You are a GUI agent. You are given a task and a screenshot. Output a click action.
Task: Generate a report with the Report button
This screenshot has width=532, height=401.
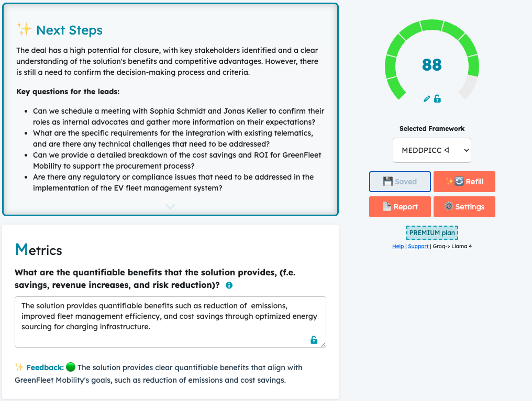tap(400, 207)
